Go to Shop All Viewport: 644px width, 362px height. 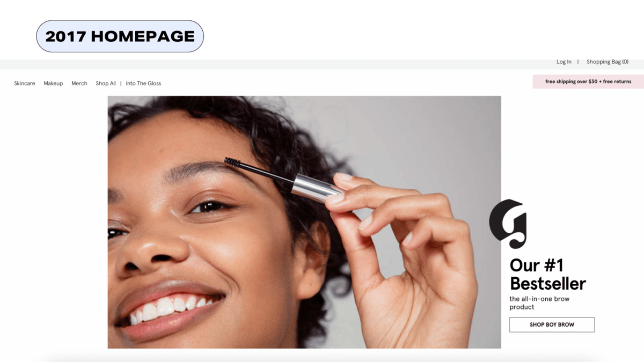pyautogui.click(x=106, y=83)
